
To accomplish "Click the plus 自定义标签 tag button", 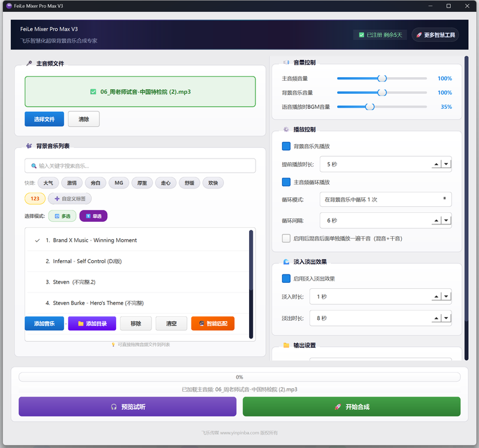I will 69,199.
